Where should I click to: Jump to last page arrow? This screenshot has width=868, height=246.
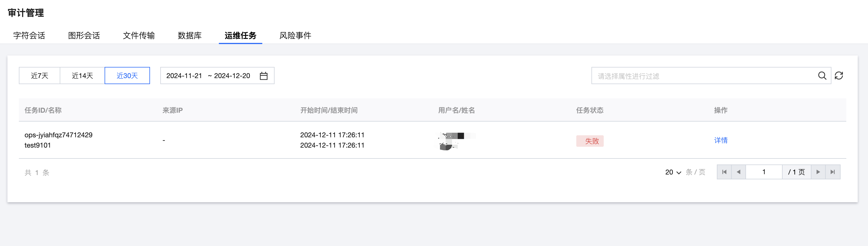click(x=832, y=172)
